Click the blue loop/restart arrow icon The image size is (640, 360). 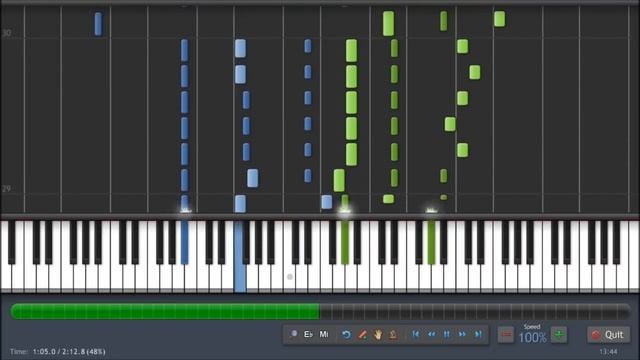pos(347,335)
